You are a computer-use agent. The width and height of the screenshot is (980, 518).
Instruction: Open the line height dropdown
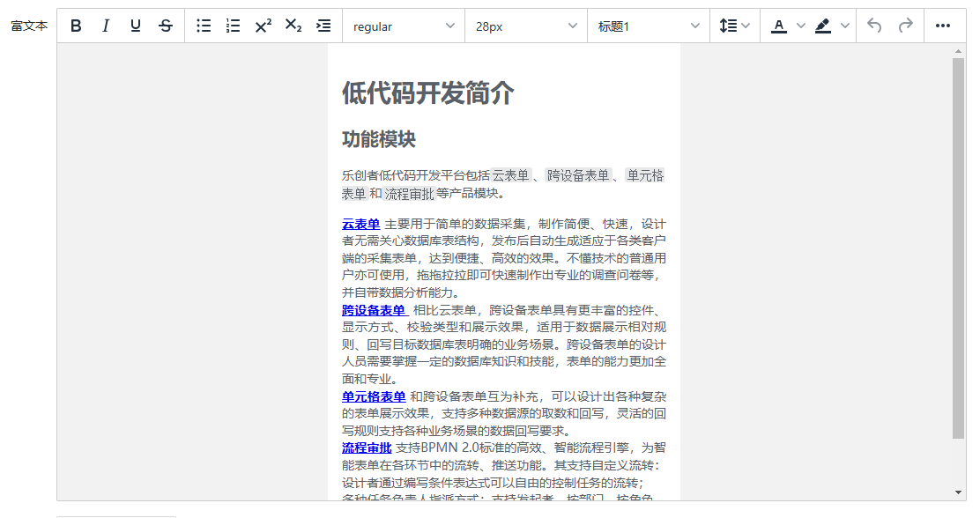tap(735, 26)
